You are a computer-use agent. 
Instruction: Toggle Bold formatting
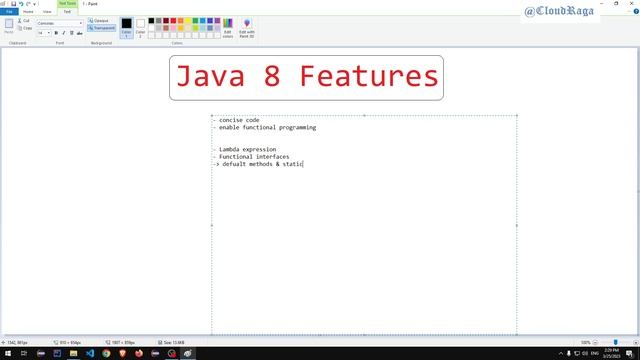pyautogui.click(x=56, y=33)
